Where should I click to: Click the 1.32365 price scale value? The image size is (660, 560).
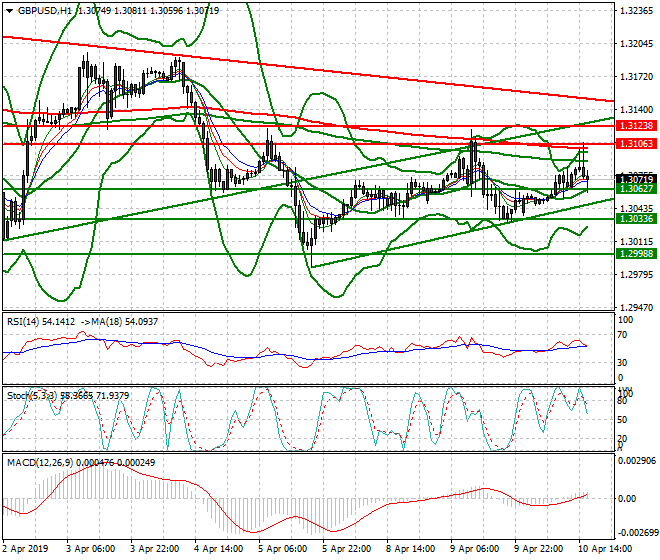point(637,11)
